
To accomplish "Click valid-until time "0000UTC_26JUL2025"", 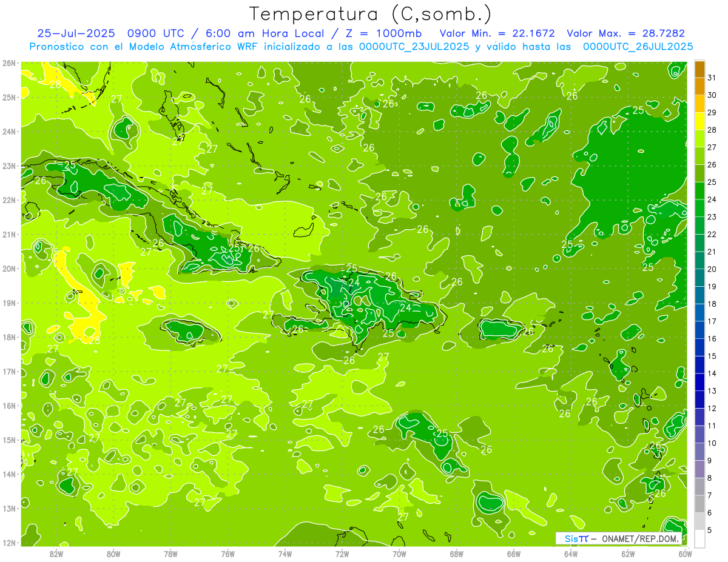I will [638, 46].
